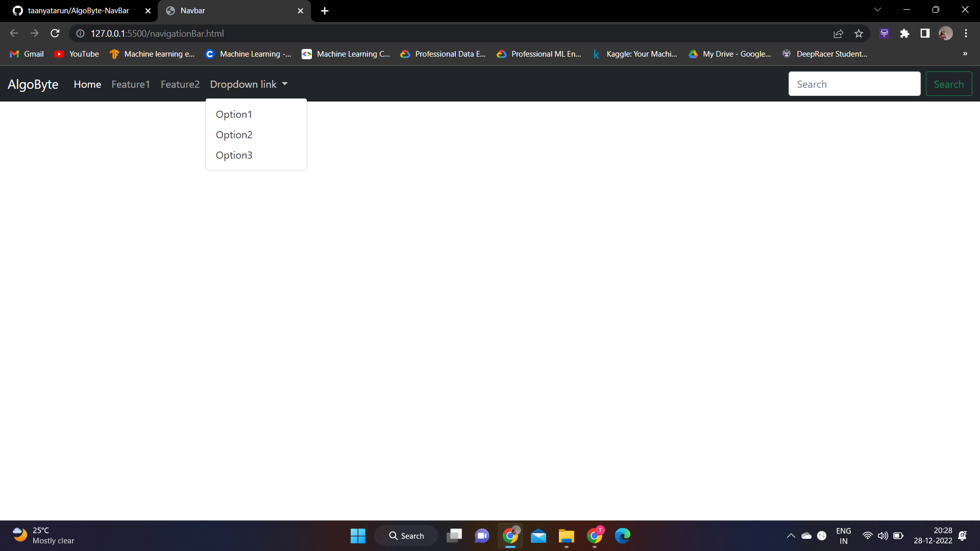
Task: Show hidden bookmarks with chevron
Action: pos(965,54)
